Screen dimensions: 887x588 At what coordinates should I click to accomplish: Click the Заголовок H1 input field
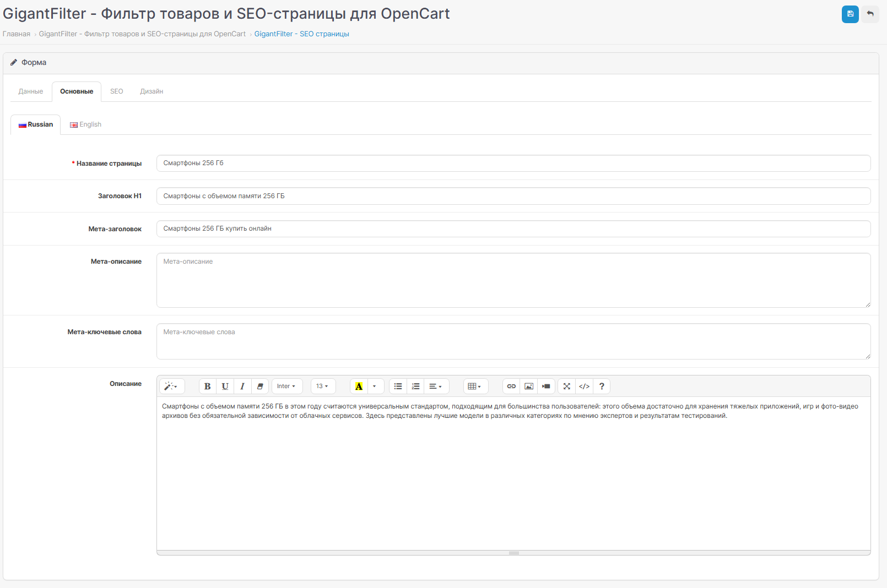tap(513, 196)
